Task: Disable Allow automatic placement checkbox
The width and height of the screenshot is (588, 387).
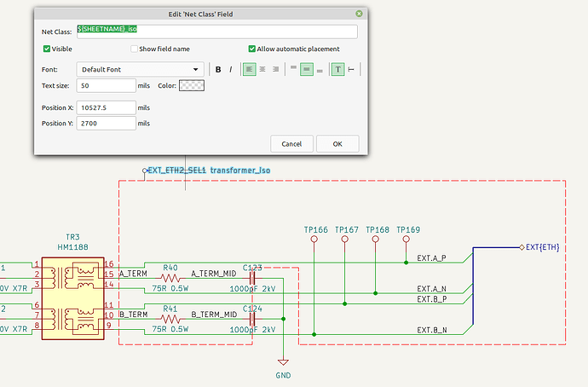Action: click(x=252, y=49)
